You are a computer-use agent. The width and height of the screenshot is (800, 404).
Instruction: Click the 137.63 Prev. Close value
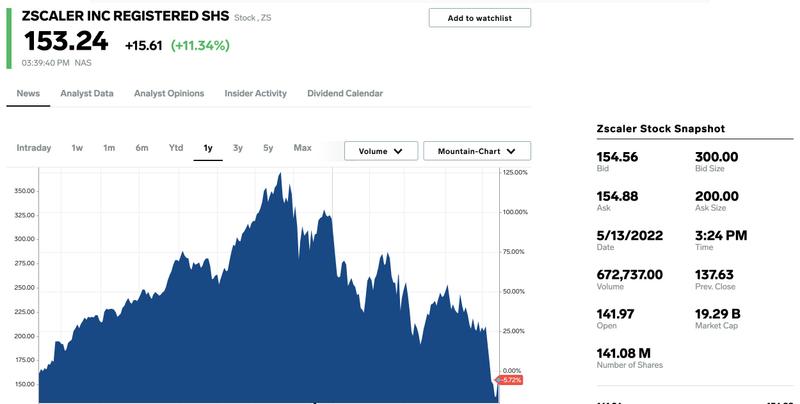pyautogui.click(x=714, y=275)
